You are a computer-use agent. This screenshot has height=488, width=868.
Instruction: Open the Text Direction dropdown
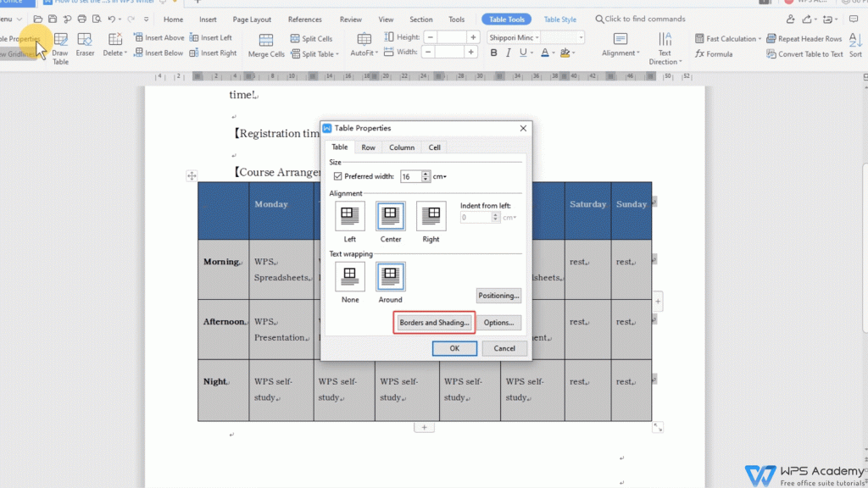(665, 48)
